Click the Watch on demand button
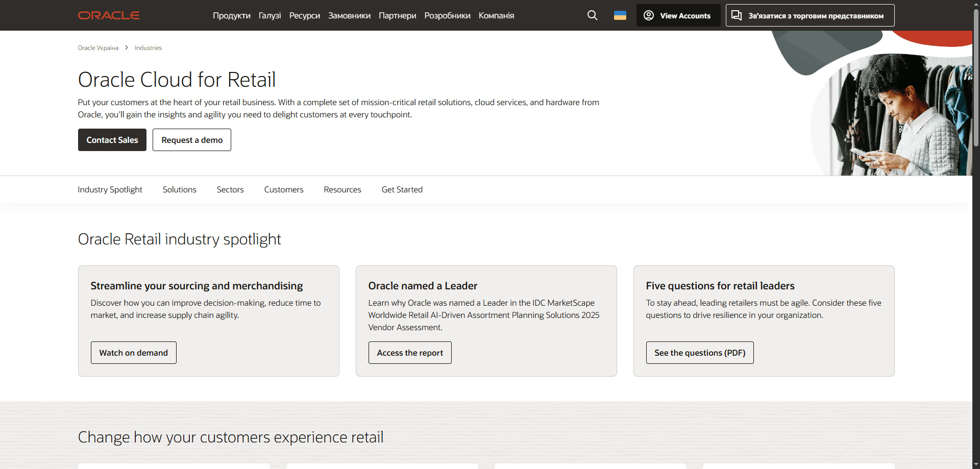Screen dimensions: 980x469 [134, 353]
